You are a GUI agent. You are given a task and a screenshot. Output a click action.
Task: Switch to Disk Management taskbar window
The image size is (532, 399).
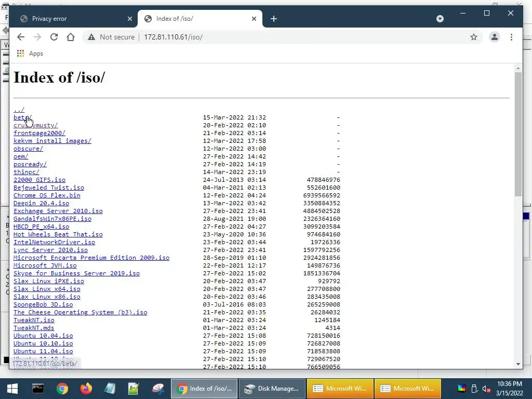(x=272, y=389)
